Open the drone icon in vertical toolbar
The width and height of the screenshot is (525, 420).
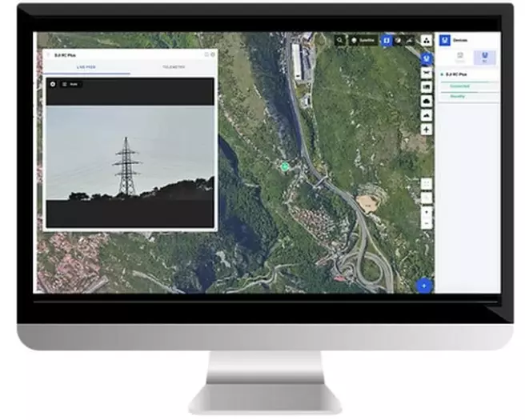tap(426, 73)
